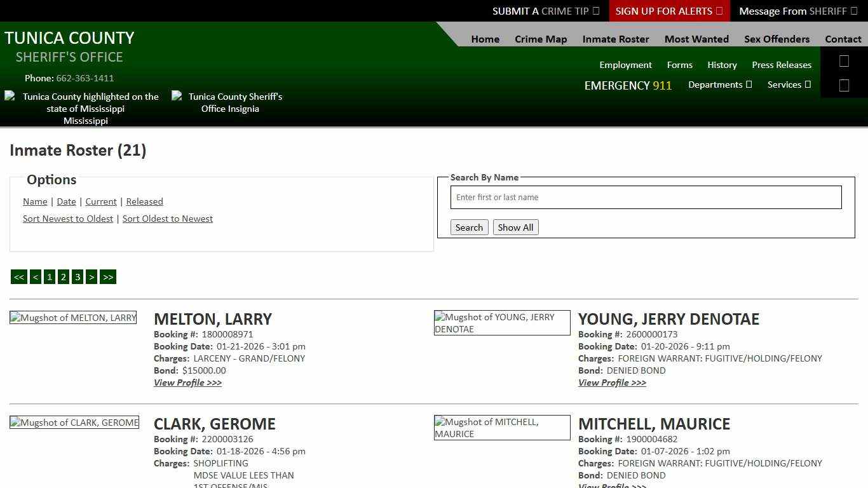
Task: Navigate to the Crime Map tab
Action: click(541, 39)
